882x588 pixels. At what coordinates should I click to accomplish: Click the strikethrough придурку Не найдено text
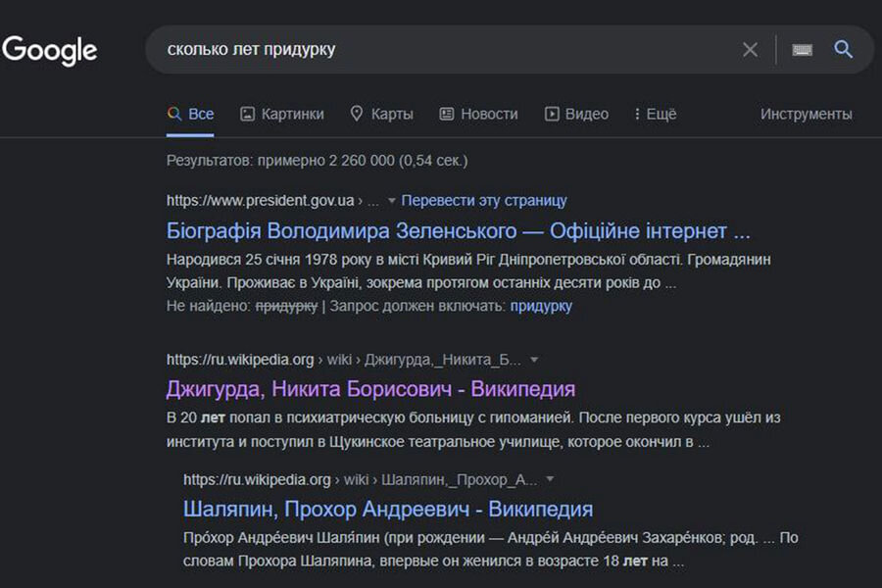(286, 306)
